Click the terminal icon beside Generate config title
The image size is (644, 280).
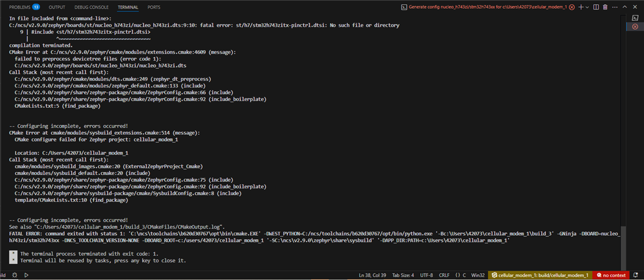(x=404, y=8)
